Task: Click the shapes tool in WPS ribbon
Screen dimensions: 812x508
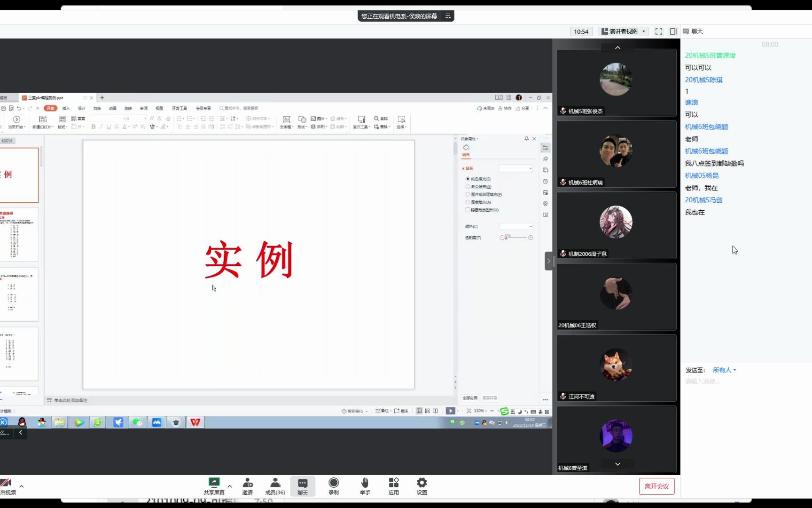Action: click(x=302, y=122)
